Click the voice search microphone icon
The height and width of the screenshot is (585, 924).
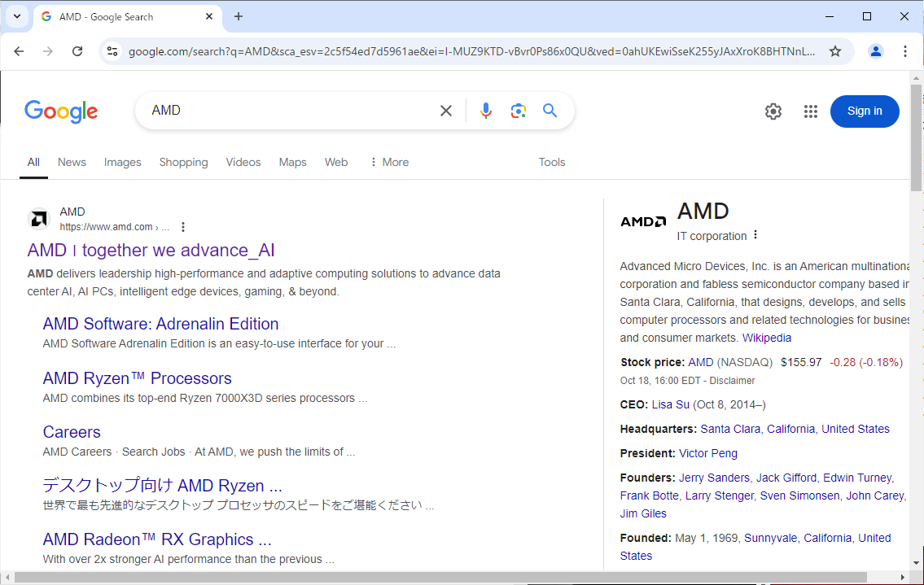(486, 111)
